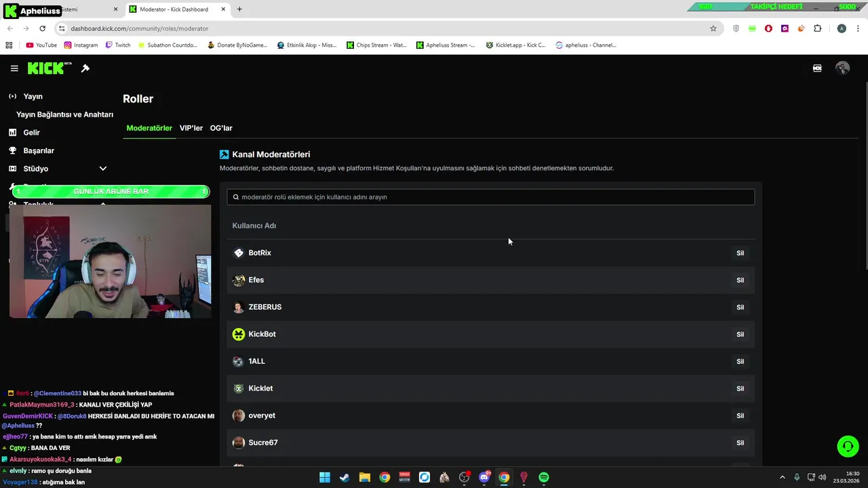Screen dimensions: 868x488
Task: Click the browser address bar URL
Action: (139, 28)
